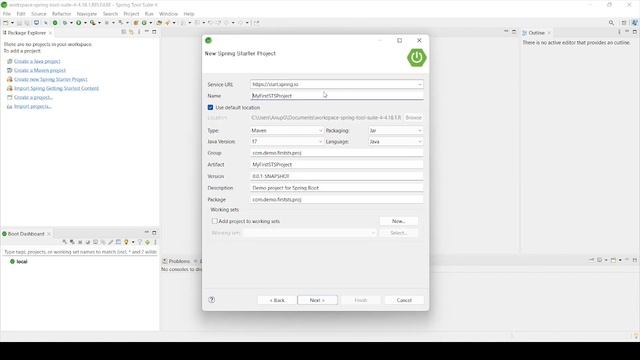Click the New... working set button
The width and height of the screenshot is (640, 360).
[x=398, y=221]
